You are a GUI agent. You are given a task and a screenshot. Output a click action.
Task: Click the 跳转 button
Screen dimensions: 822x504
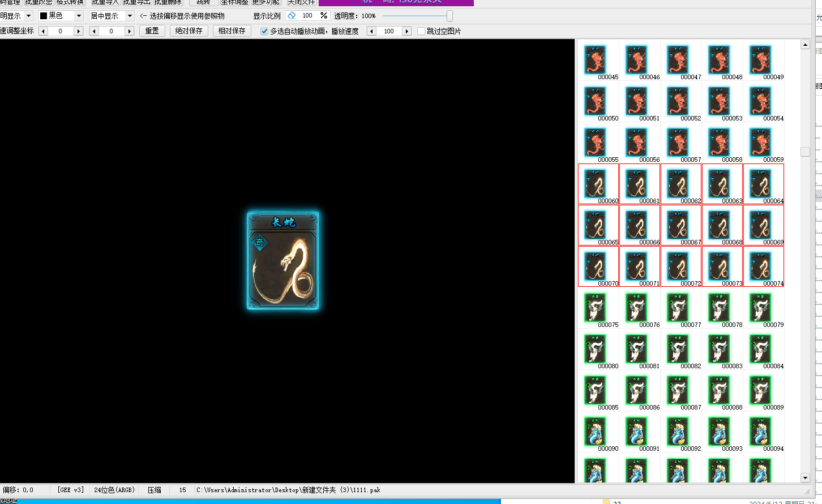click(204, 2)
